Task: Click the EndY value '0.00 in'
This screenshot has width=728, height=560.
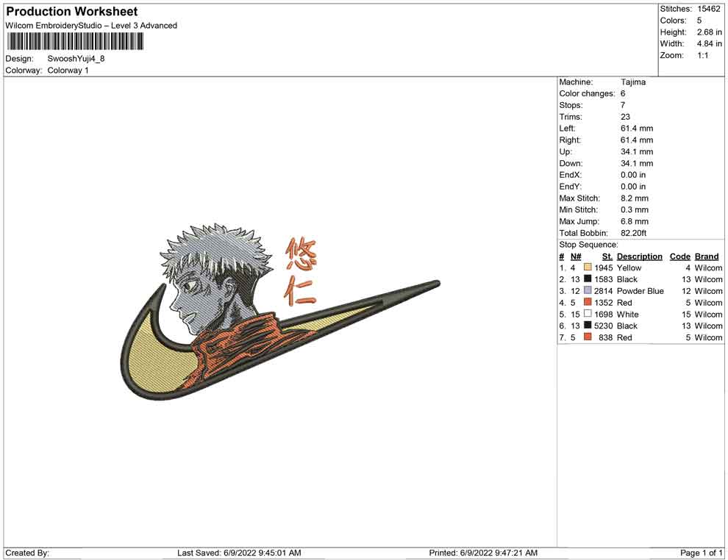Action: coord(633,186)
